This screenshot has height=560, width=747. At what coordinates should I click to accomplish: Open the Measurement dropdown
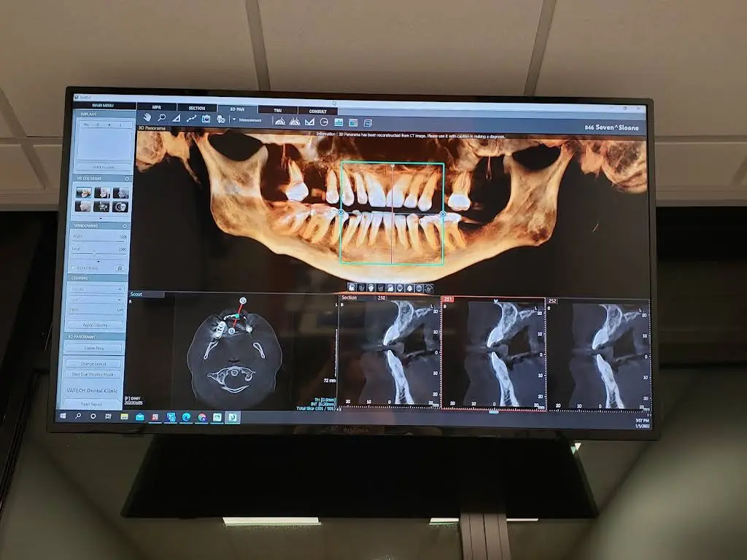(x=234, y=120)
